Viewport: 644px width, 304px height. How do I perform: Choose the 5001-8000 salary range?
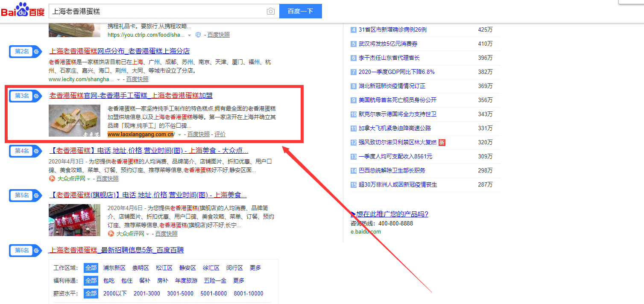214,293
